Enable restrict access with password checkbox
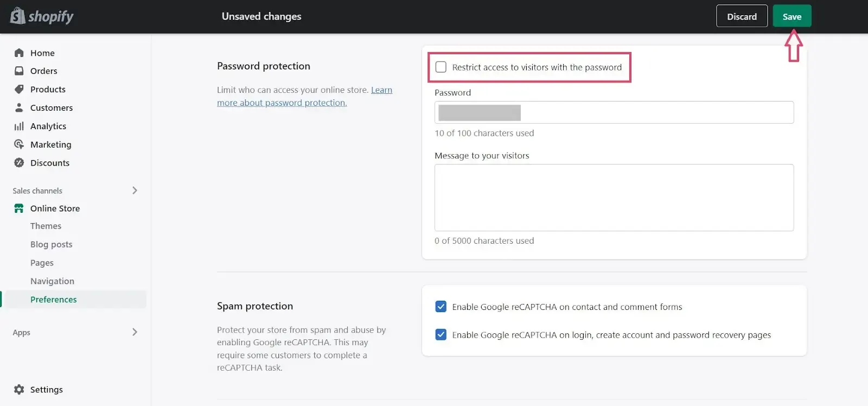Viewport: 868px width, 406px height. pyautogui.click(x=441, y=67)
